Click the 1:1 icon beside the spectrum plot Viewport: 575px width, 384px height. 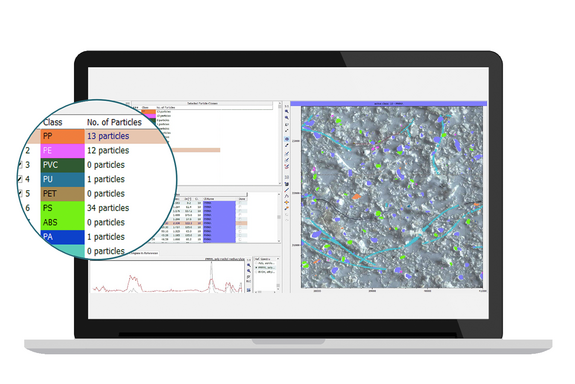[249, 260]
